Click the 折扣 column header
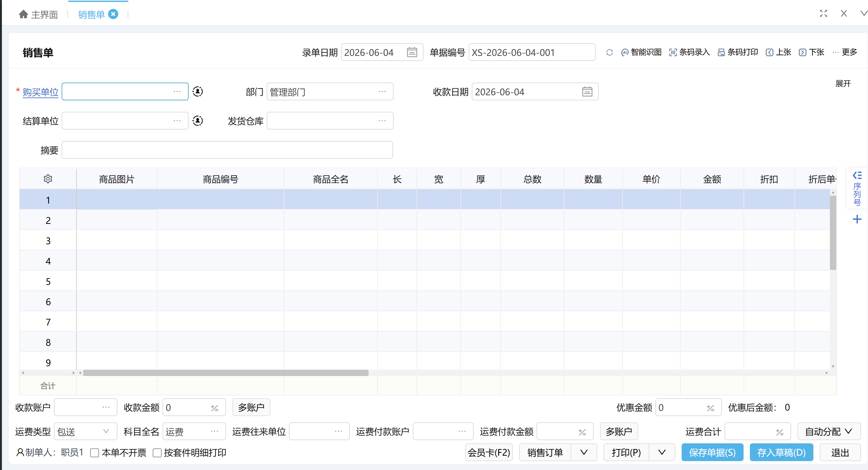 click(x=769, y=179)
